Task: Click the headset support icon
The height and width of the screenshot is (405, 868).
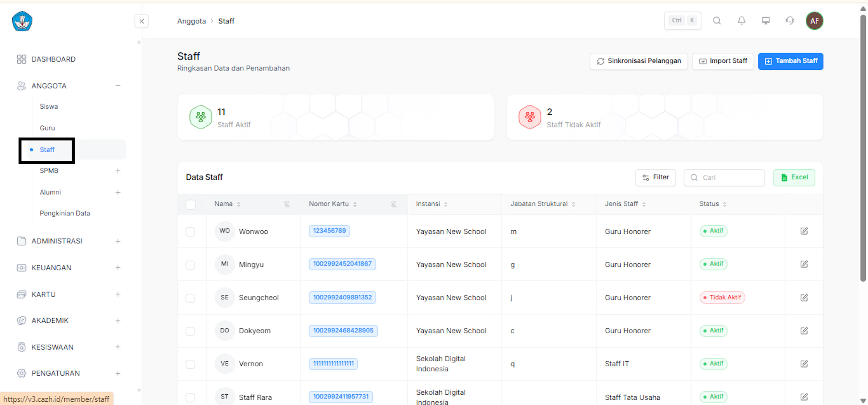Action: pos(790,21)
